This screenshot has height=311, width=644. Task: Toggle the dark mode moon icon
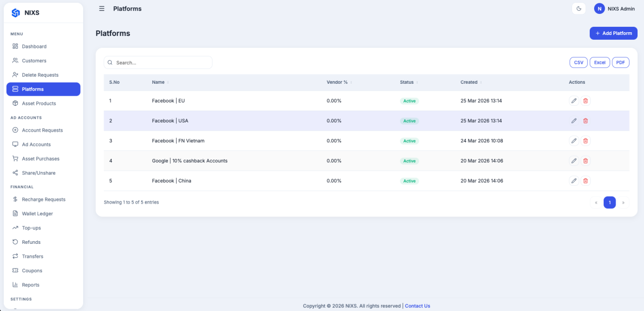(x=579, y=9)
